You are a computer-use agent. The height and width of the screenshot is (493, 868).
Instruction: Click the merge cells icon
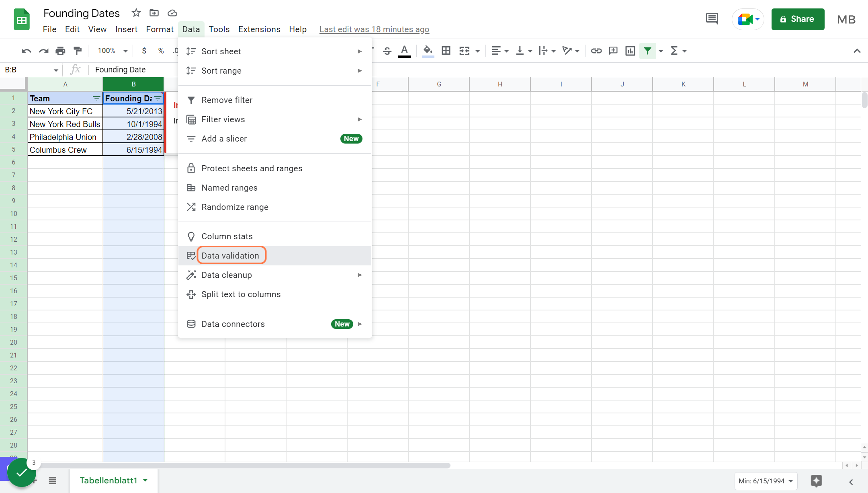464,51
